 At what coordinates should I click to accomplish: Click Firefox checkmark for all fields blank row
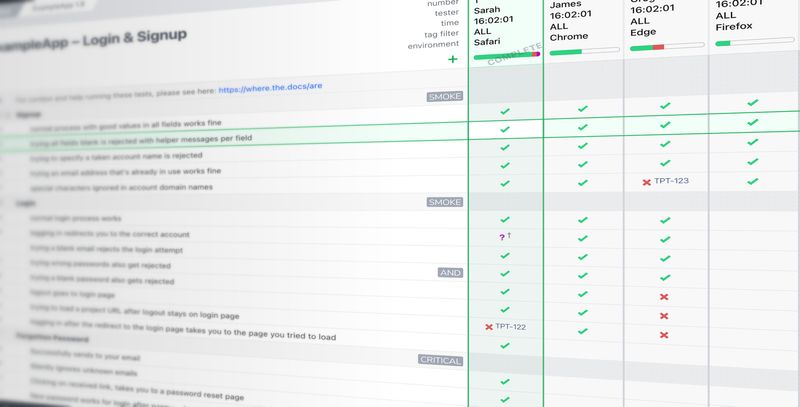point(753,122)
